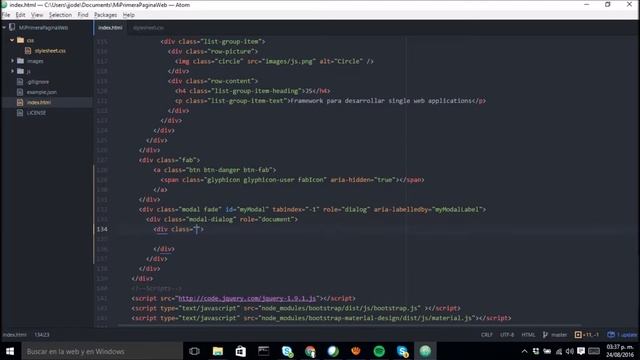Click the images folder icon

tap(20, 61)
